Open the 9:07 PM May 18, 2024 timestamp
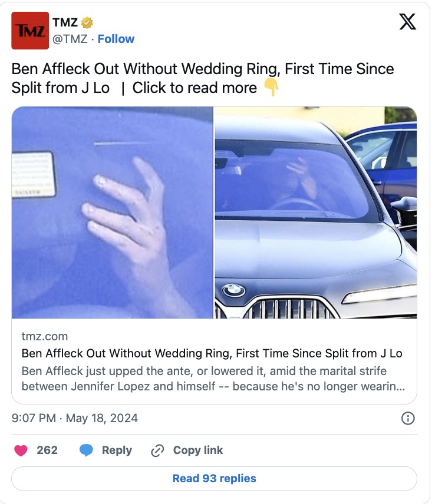This screenshot has height=504, width=435. point(75,418)
